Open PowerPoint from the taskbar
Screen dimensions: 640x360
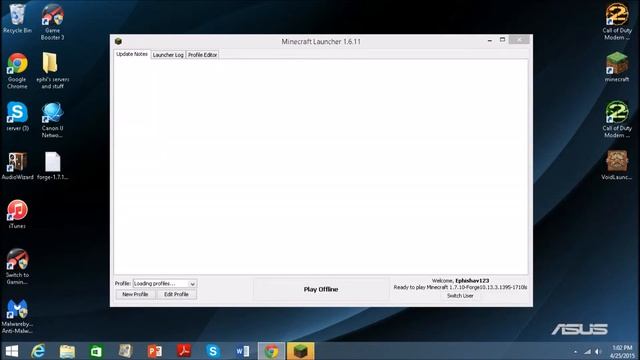click(155, 351)
